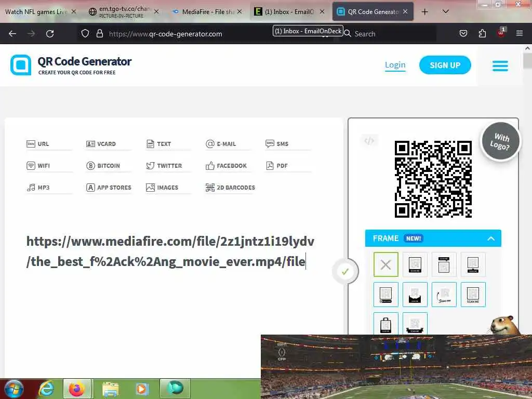Open the Pocket save icon
Viewport: 532px width, 399px height.
[x=463, y=34]
